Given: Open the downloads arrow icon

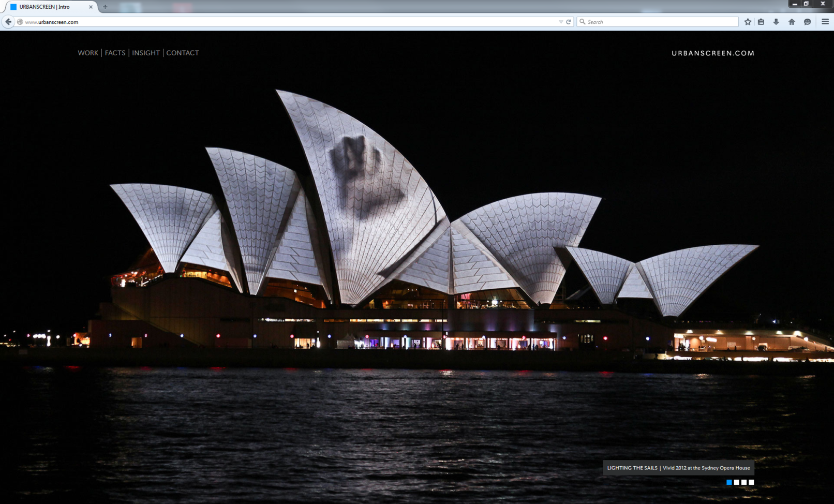Looking at the screenshot, I should 776,22.
